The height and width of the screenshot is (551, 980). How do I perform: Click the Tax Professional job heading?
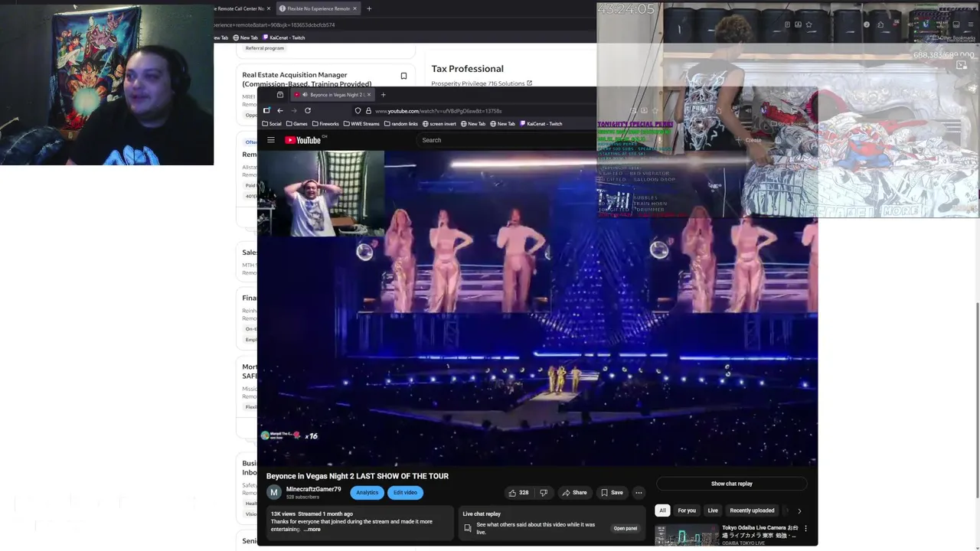click(467, 69)
